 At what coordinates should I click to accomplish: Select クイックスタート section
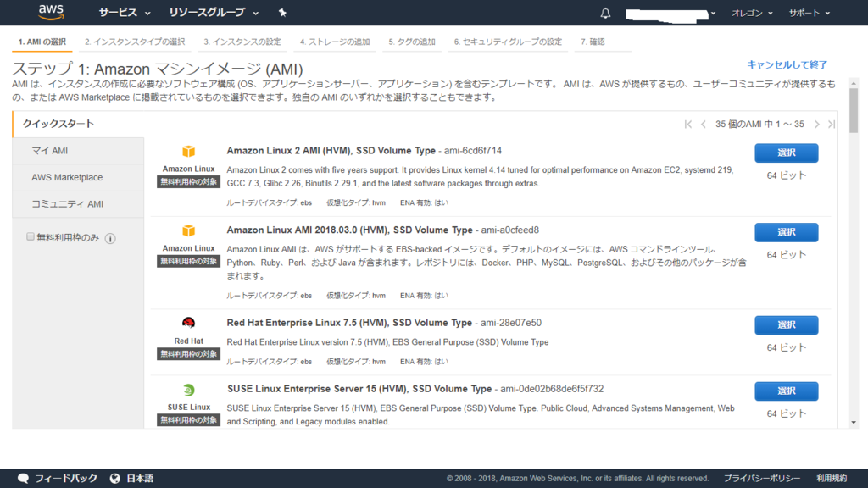pyautogui.click(x=78, y=124)
